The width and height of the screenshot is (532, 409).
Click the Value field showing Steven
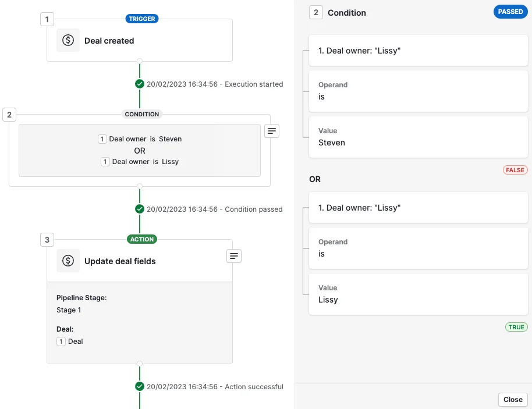(418, 137)
